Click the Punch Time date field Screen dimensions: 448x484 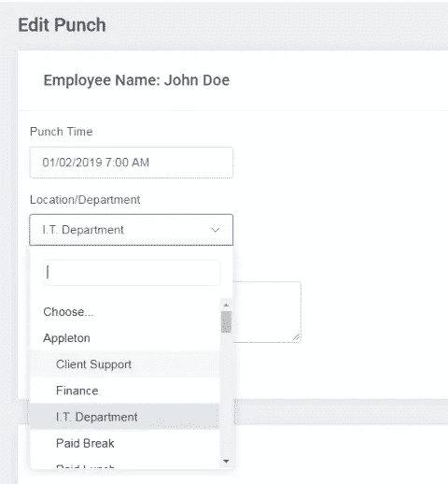(x=131, y=163)
